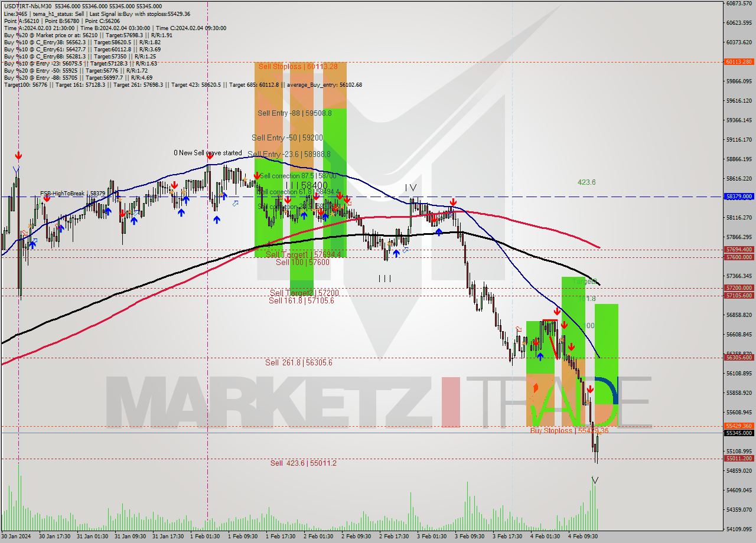
Task: Click the 'Sell Entry -50 | 59200' label
Action: coord(288,138)
